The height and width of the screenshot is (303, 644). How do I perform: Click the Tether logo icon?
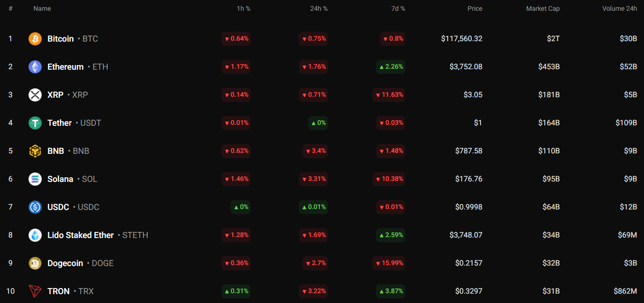35,123
